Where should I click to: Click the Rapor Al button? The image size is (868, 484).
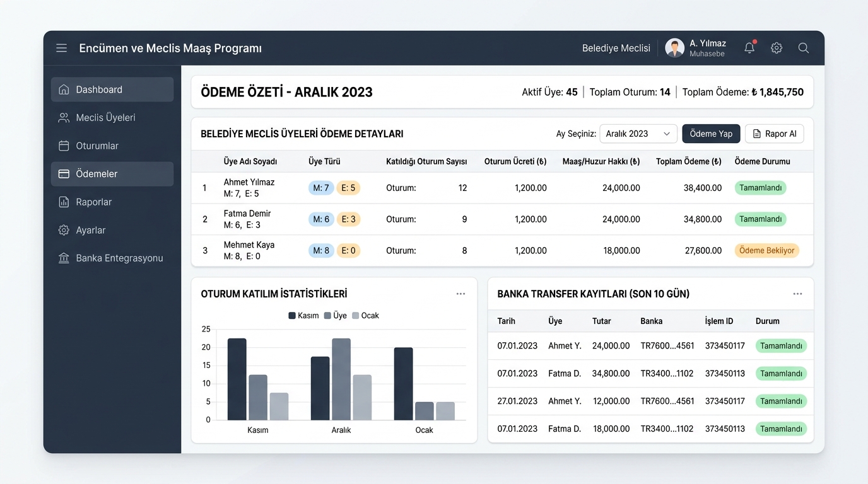coord(775,134)
